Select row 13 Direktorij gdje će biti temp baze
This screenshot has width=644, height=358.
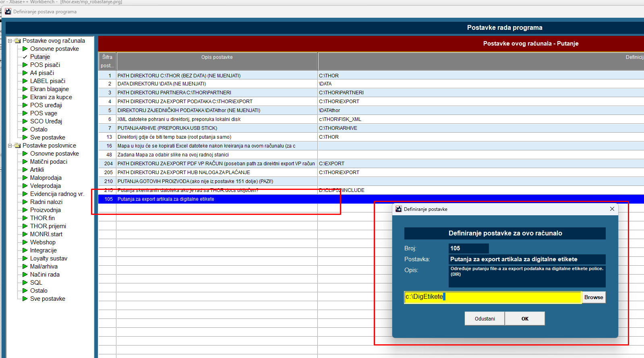tap(371, 137)
